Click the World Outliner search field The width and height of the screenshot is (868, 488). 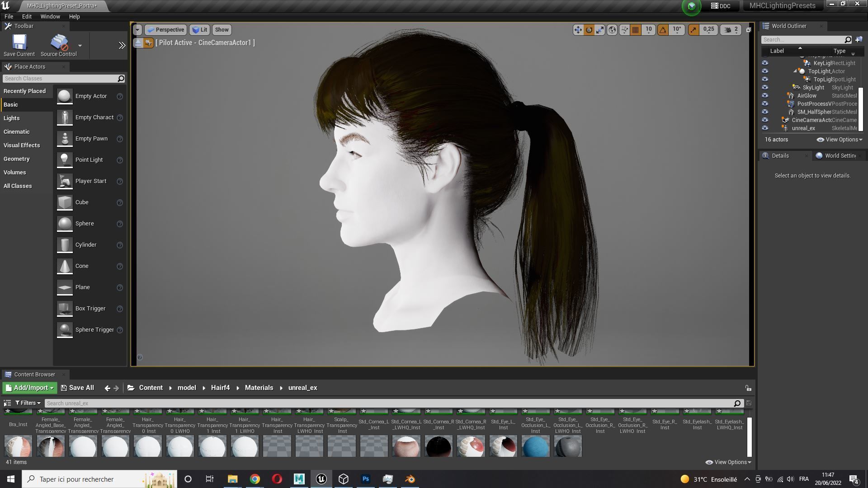click(x=802, y=40)
